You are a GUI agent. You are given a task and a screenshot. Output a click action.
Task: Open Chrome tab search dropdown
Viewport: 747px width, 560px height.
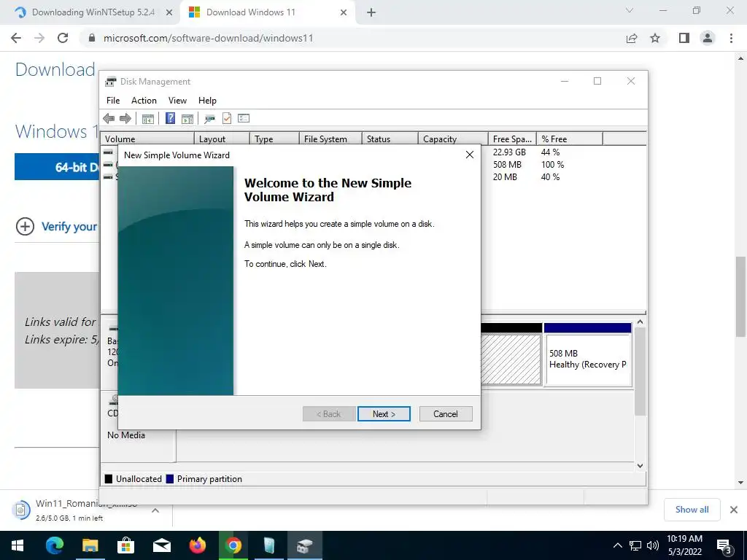pyautogui.click(x=630, y=10)
